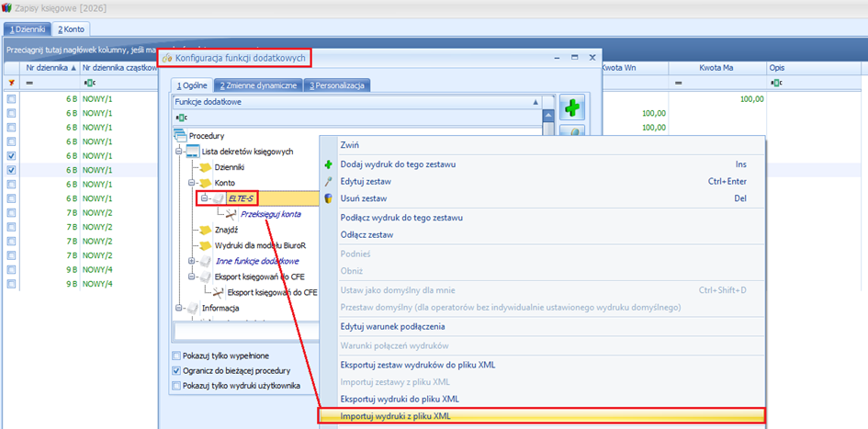The image size is (868, 429).
Task: Select Inne funkcje dodatkowe in the tree
Action: click(x=257, y=261)
